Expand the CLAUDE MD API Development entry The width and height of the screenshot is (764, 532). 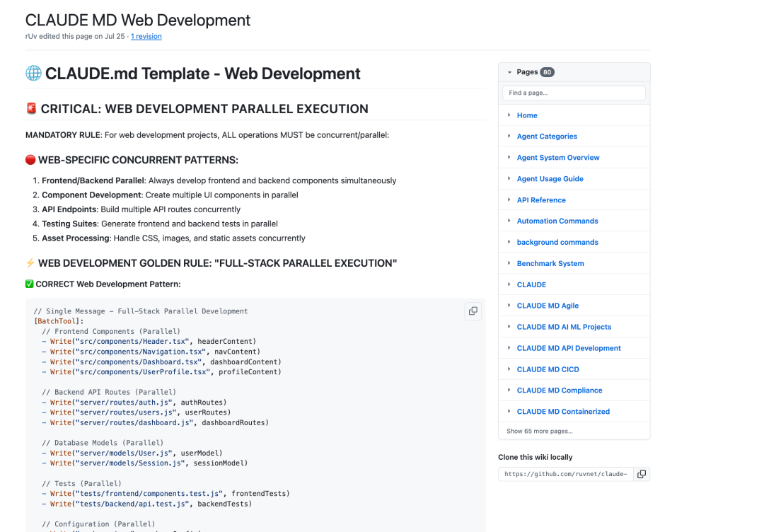(509, 348)
